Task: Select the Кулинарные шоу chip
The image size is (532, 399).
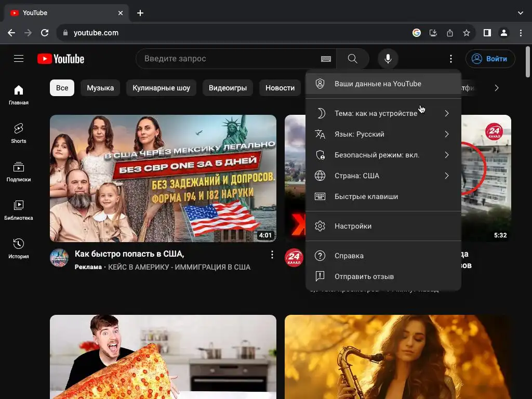Action: (x=161, y=88)
